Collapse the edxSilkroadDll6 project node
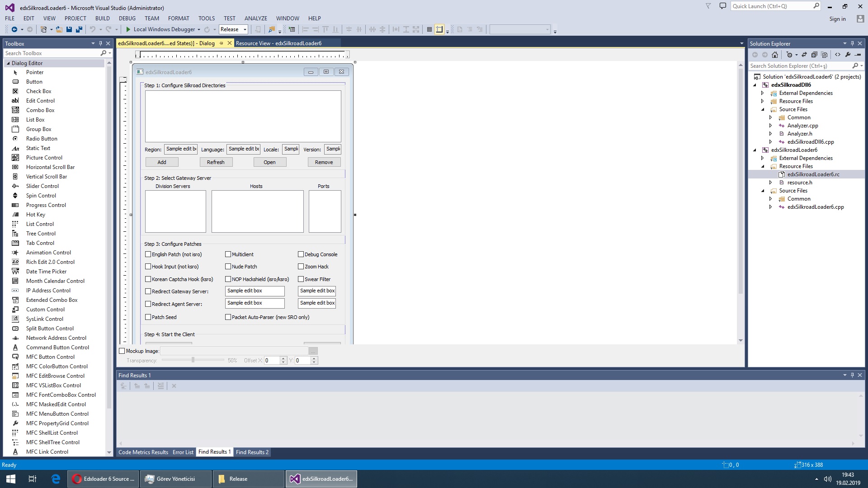 pos(755,85)
